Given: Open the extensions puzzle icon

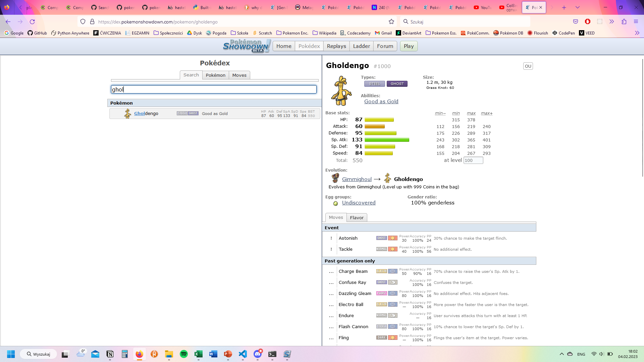Looking at the screenshot, I should pos(624,21).
